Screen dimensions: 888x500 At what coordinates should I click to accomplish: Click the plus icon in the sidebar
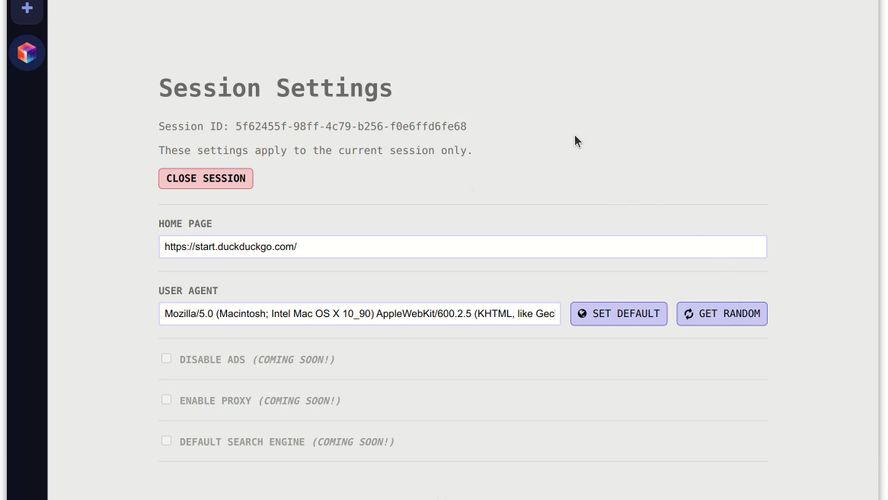tap(27, 8)
